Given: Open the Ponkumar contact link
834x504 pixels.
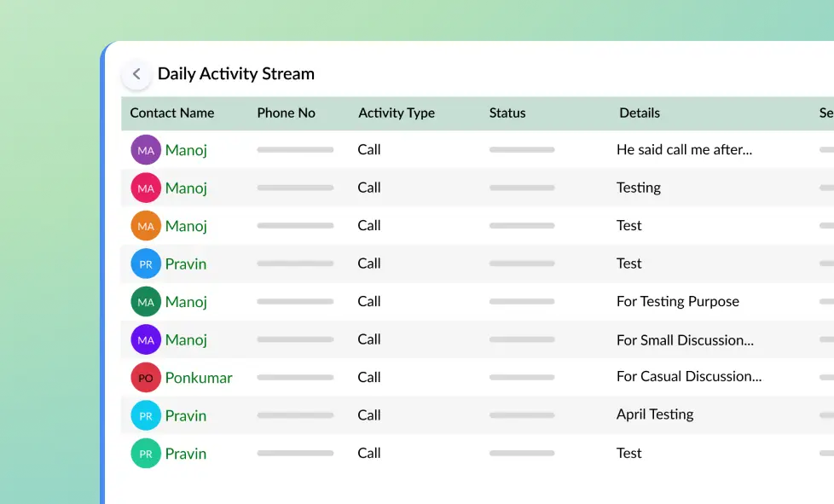Looking at the screenshot, I should click(199, 377).
